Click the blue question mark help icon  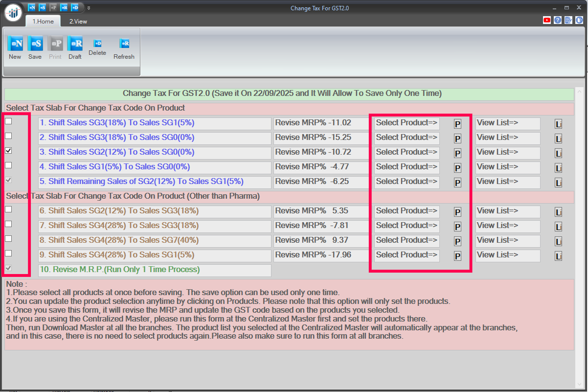(558, 21)
